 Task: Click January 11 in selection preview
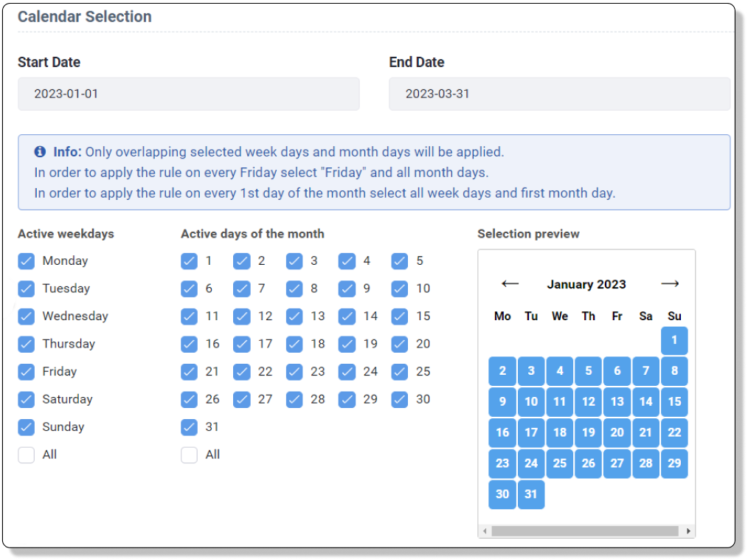pyautogui.click(x=560, y=401)
